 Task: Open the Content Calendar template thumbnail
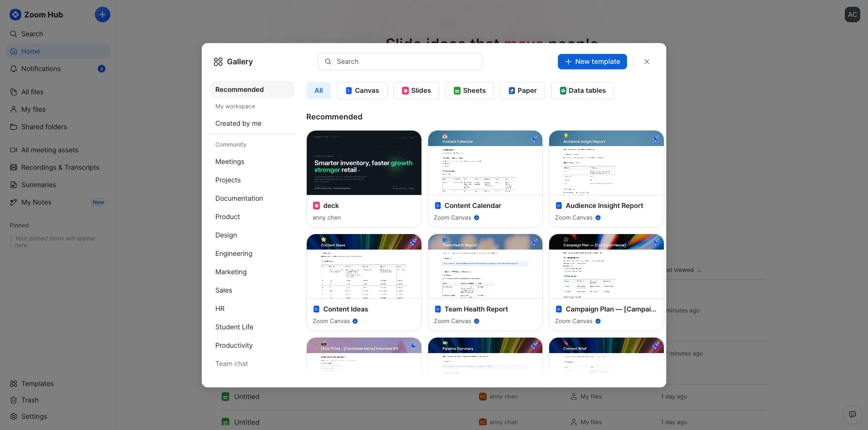click(x=485, y=163)
